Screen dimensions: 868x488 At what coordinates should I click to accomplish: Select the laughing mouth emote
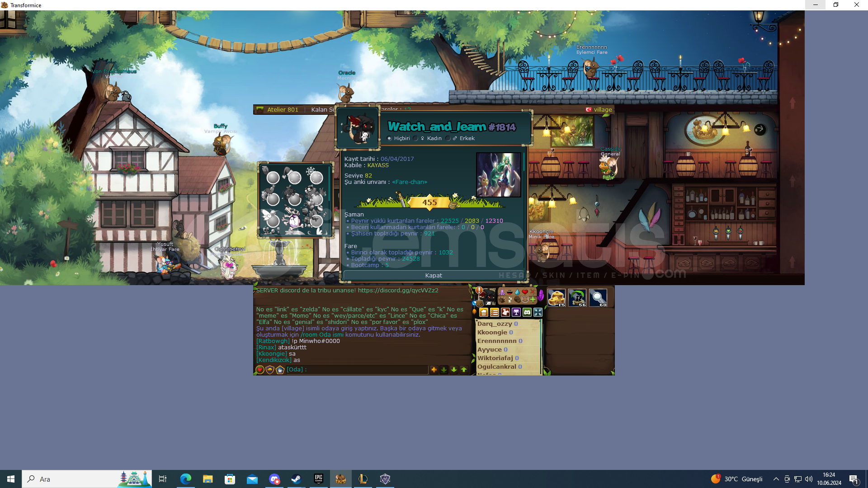click(509, 292)
